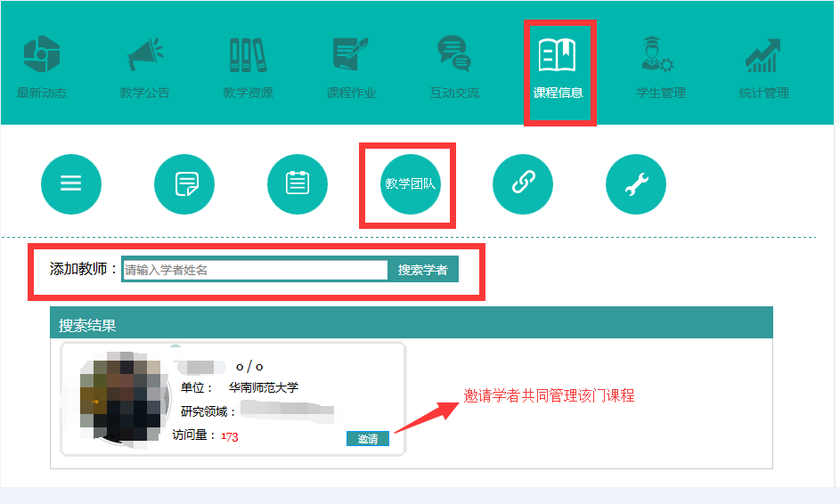The image size is (840, 504).
Task: Click the clipboard circle icon
Action: click(298, 183)
